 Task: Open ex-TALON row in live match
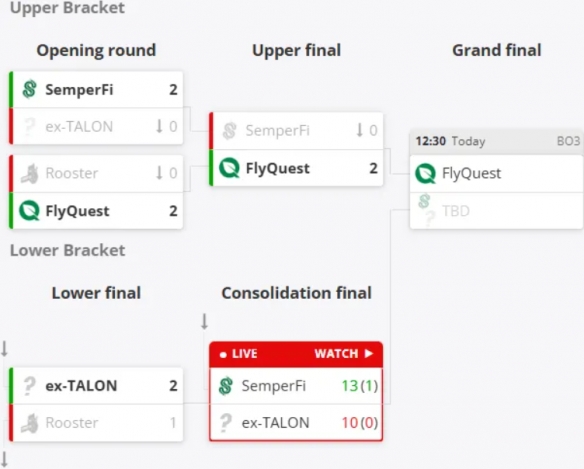click(x=296, y=423)
